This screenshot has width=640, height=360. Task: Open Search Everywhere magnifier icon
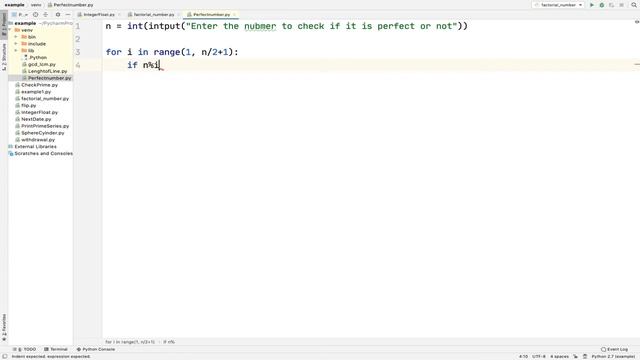(634, 5)
